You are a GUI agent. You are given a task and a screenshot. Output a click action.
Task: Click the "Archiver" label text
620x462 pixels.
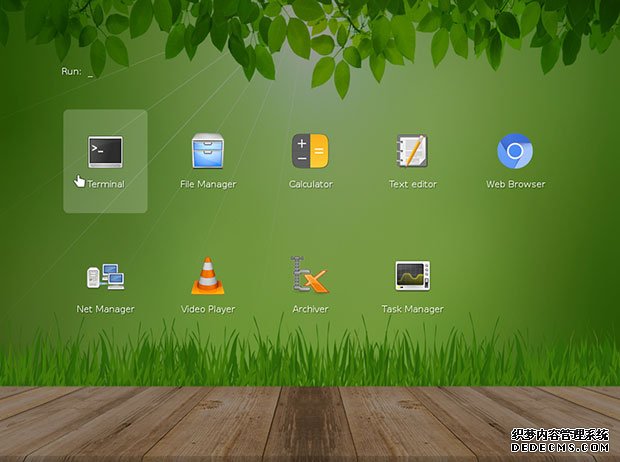(x=310, y=309)
